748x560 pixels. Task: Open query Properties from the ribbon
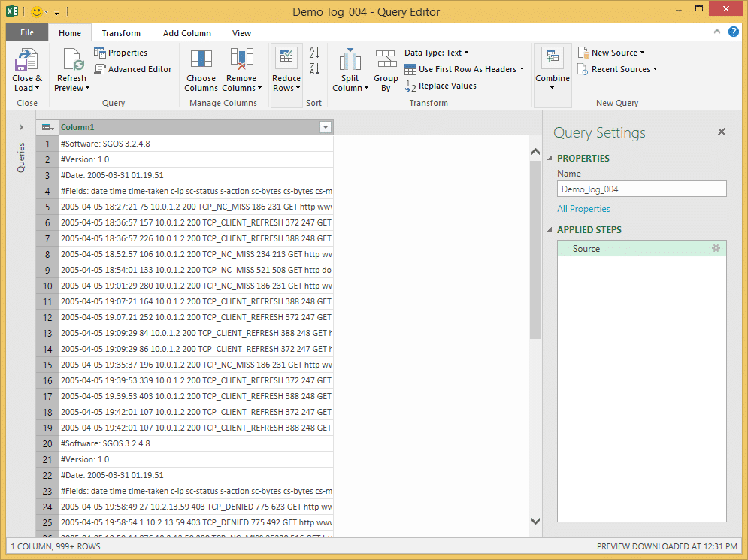click(121, 53)
